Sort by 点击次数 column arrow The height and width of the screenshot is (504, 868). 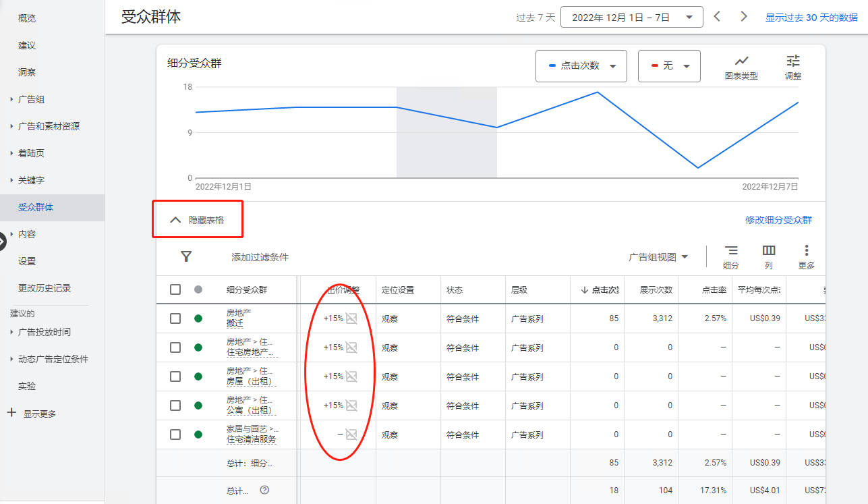[584, 290]
